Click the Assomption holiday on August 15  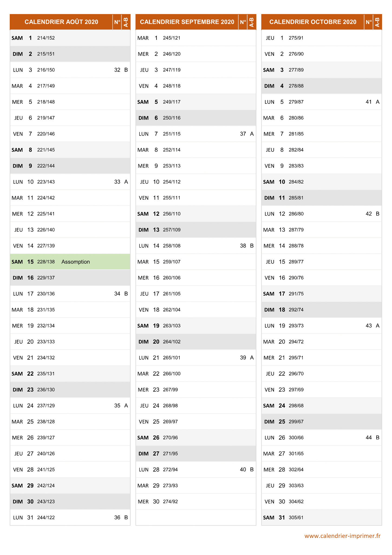pyautogui.click(x=76, y=262)
